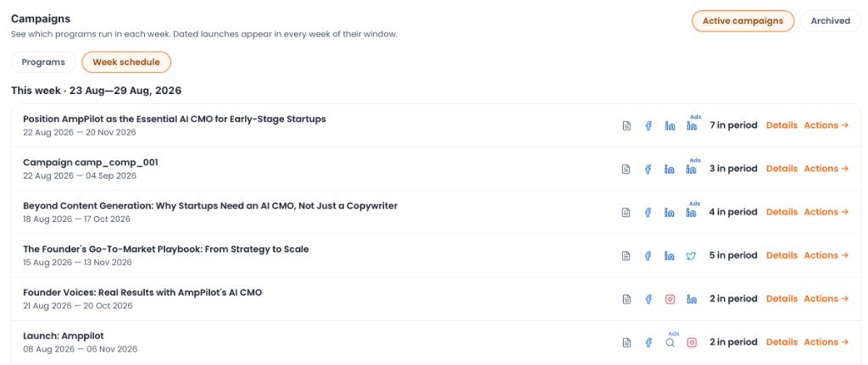Click document icon in Founder Voices row
The height and width of the screenshot is (365, 868).
pos(626,299)
